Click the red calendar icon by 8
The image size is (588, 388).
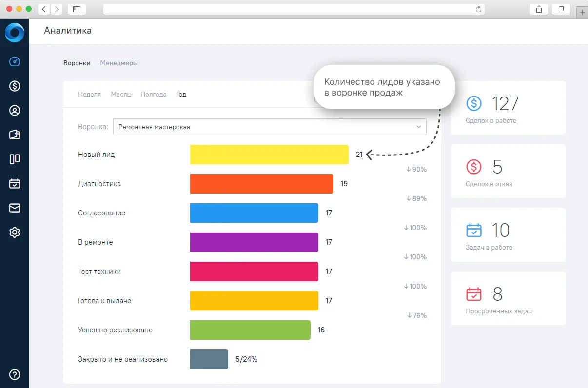coord(474,294)
